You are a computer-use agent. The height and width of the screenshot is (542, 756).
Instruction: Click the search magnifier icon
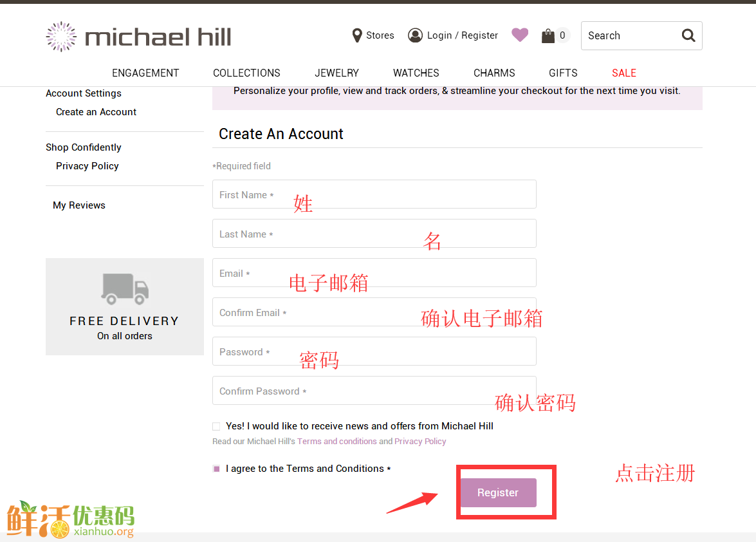click(x=688, y=35)
